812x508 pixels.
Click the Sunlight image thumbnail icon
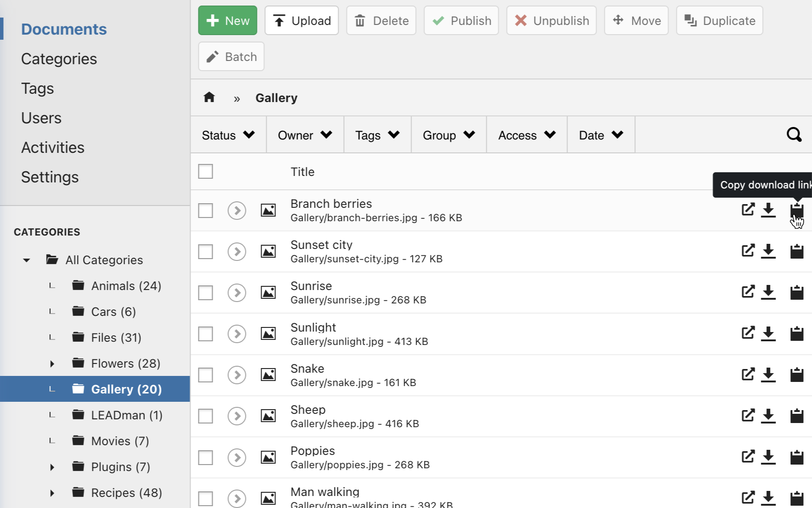tap(268, 333)
